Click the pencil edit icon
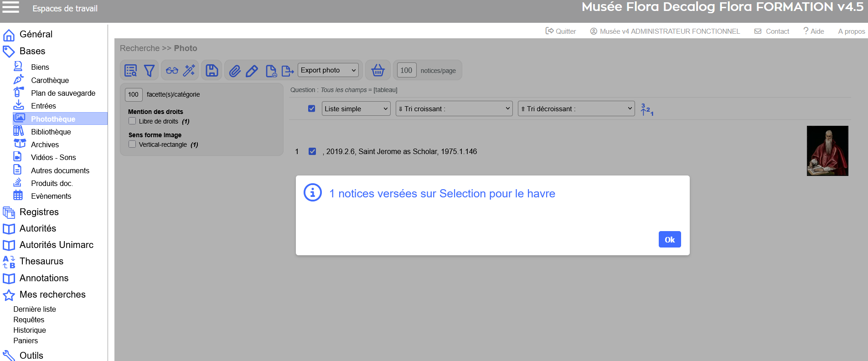This screenshot has width=868, height=361. 252,71
